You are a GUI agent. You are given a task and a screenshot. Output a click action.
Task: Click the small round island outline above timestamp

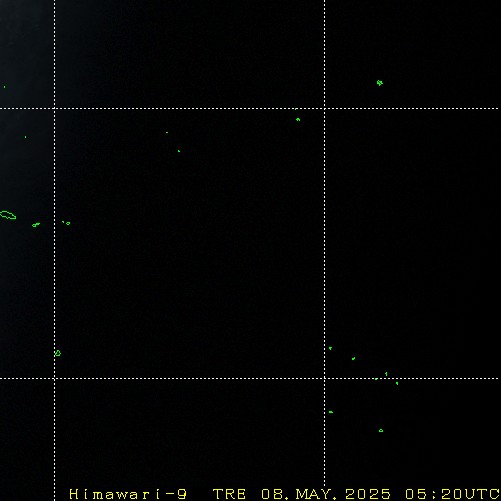tap(381, 430)
